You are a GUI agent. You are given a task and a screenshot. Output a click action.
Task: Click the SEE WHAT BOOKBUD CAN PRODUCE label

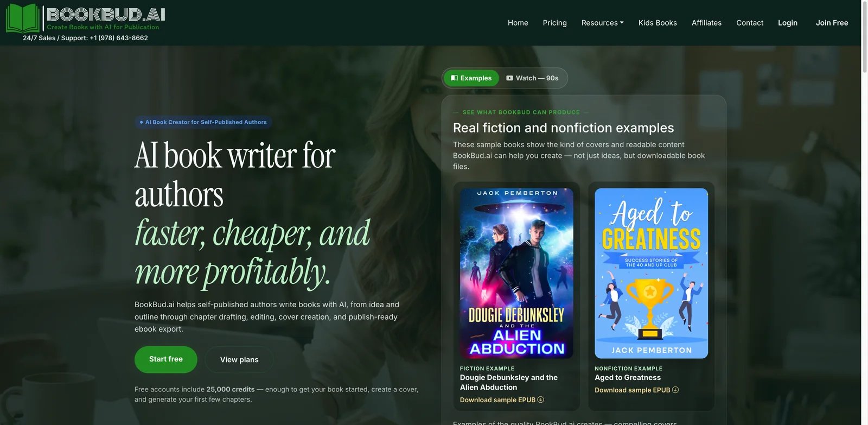coord(521,112)
